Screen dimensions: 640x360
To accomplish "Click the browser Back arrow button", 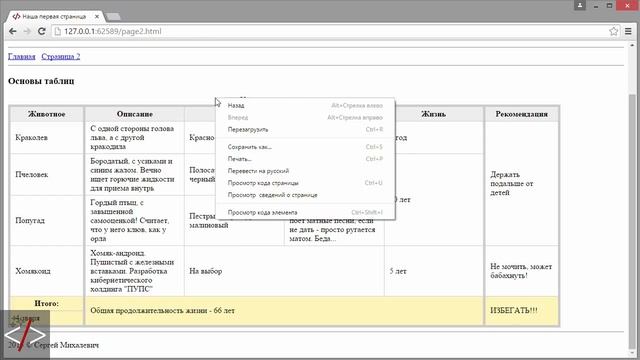I will [x=13, y=31].
